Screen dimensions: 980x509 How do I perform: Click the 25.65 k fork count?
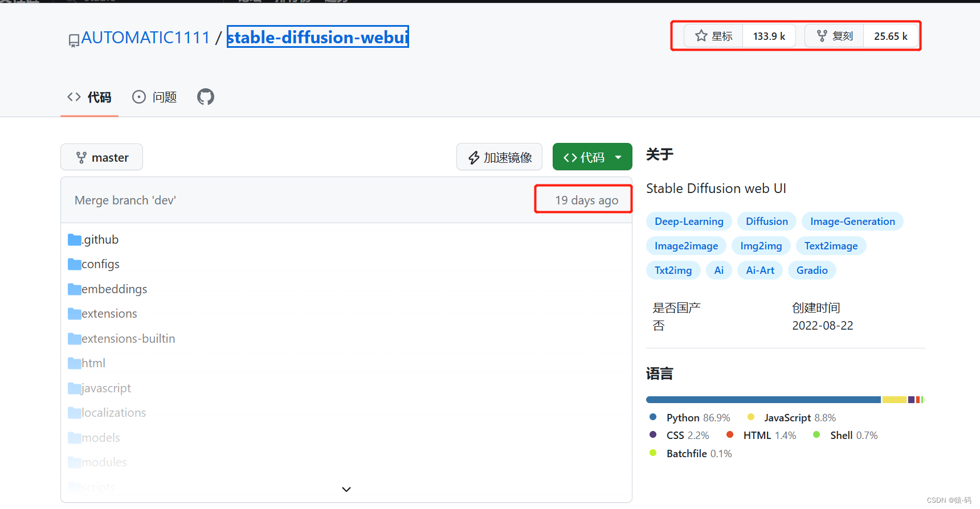pyautogui.click(x=891, y=36)
